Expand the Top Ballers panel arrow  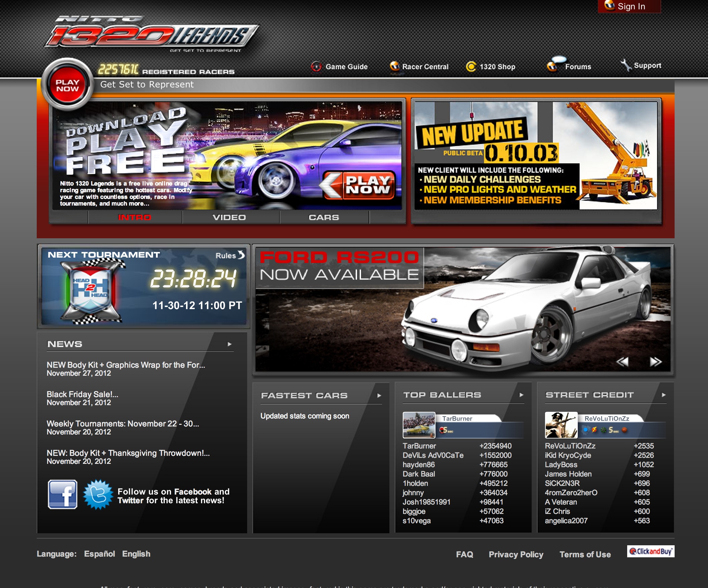[521, 394]
